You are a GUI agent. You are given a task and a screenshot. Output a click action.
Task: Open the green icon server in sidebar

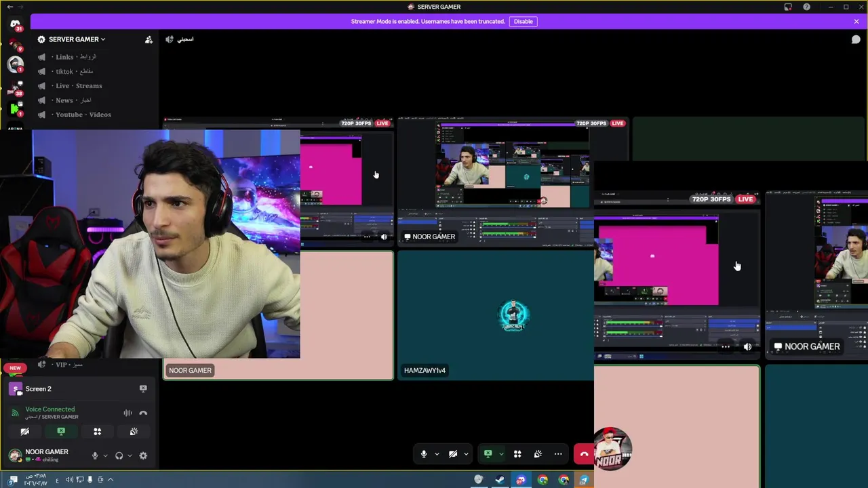tap(15, 108)
